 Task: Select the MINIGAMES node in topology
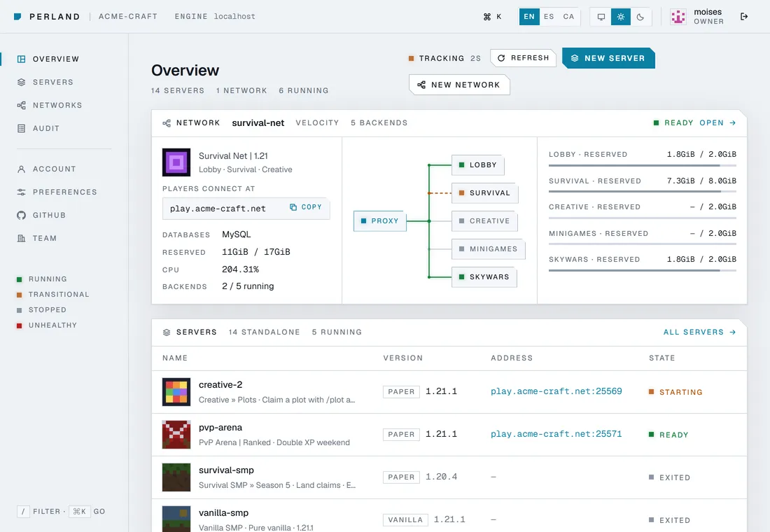click(488, 249)
